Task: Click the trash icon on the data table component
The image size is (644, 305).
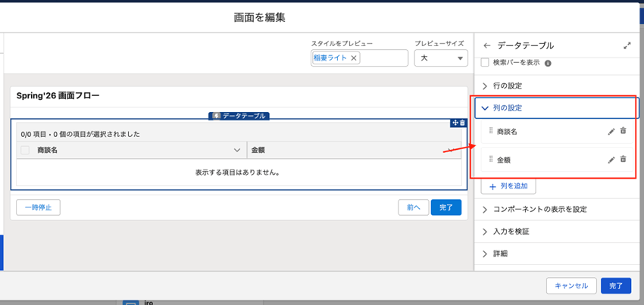Action: click(463, 123)
